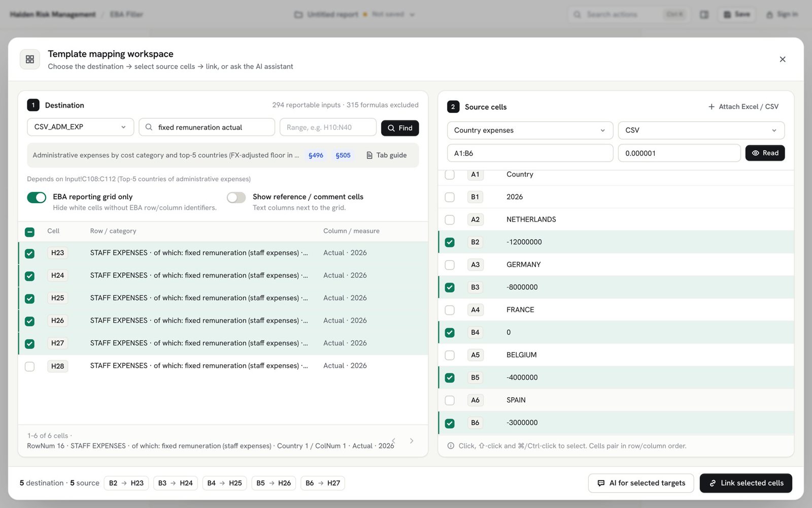Uncheck source cell B6
The height and width of the screenshot is (508, 812).
(x=450, y=423)
